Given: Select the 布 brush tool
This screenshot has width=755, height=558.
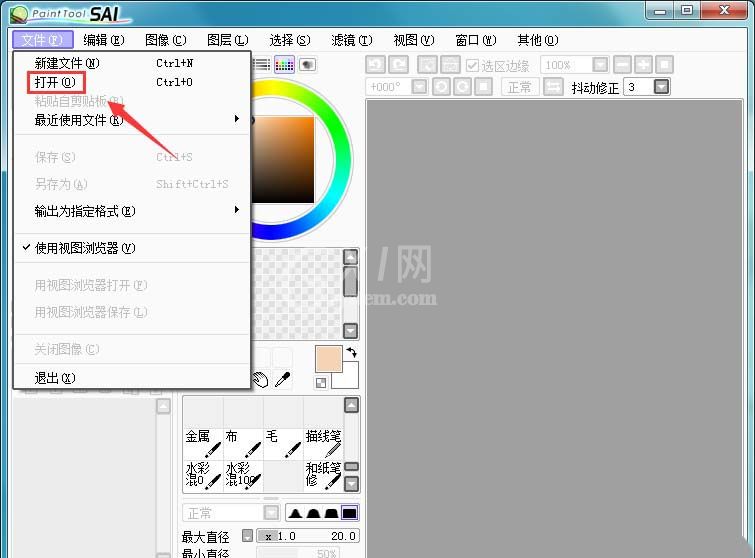Looking at the screenshot, I should point(243,443).
